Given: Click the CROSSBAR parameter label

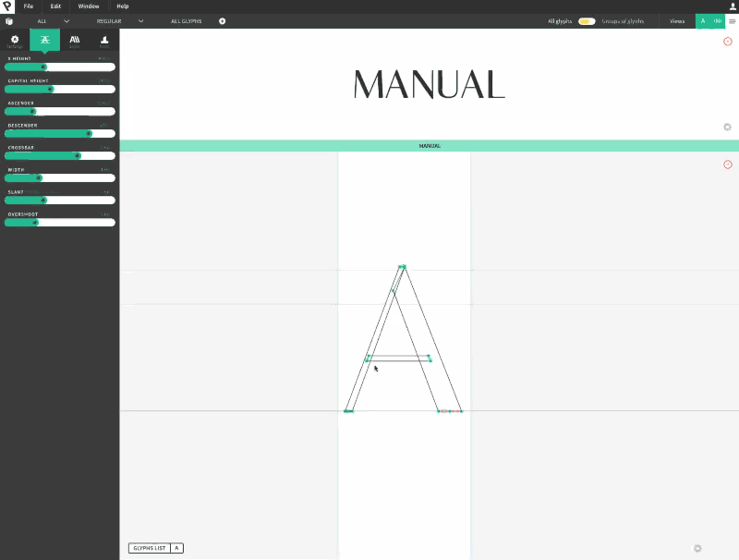Looking at the screenshot, I should [20, 148].
